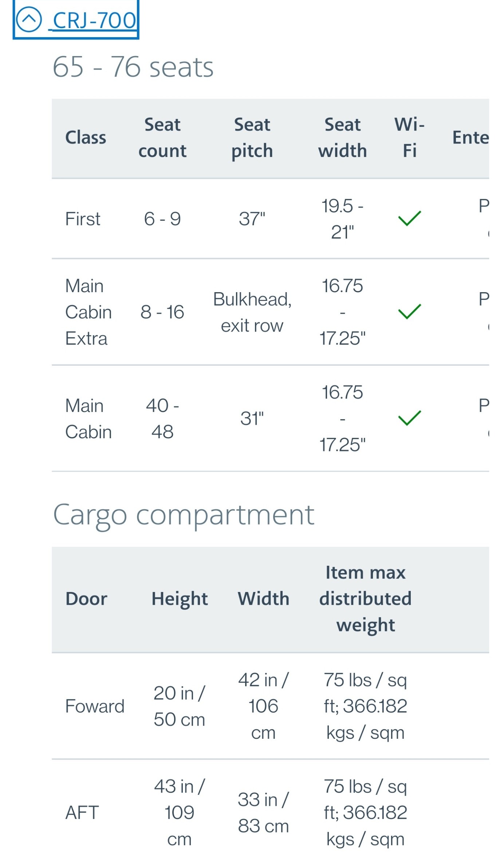Viewport: 504px width, 863px height.
Task: Click the CRJ-700 aircraft link
Action: (x=94, y=20)
